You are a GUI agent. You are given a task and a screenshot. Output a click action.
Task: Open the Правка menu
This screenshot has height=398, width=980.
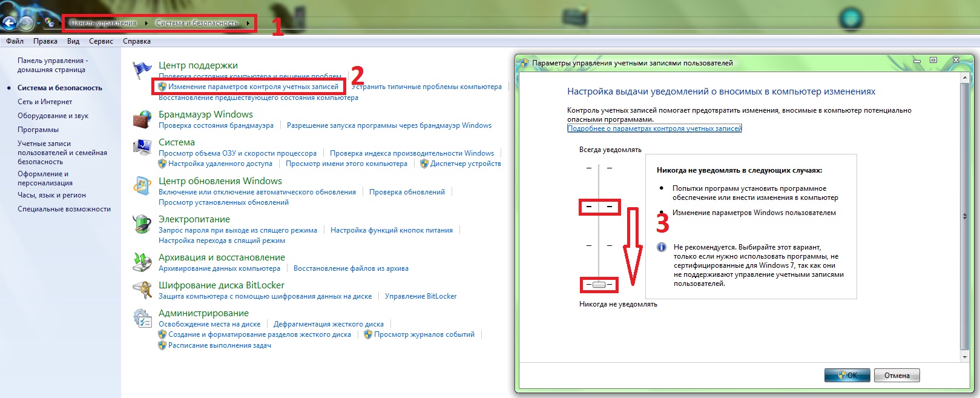tap(45, 41)
